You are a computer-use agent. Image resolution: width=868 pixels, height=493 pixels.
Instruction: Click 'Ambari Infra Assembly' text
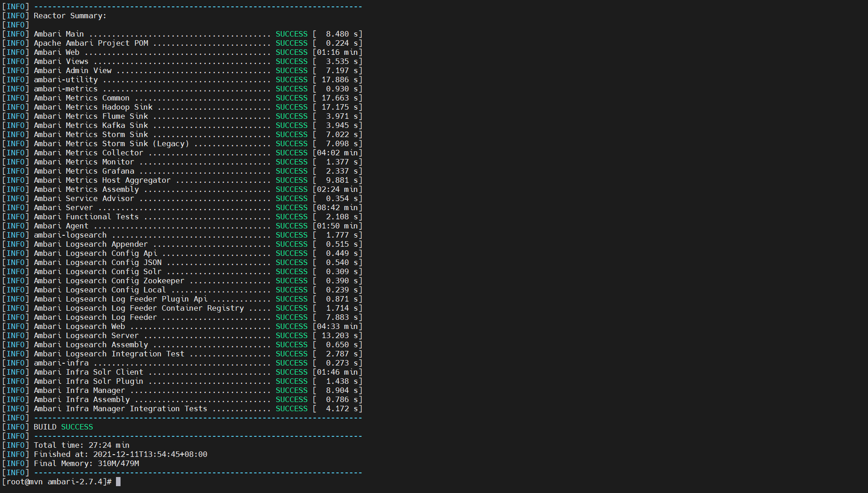[82, 399]
